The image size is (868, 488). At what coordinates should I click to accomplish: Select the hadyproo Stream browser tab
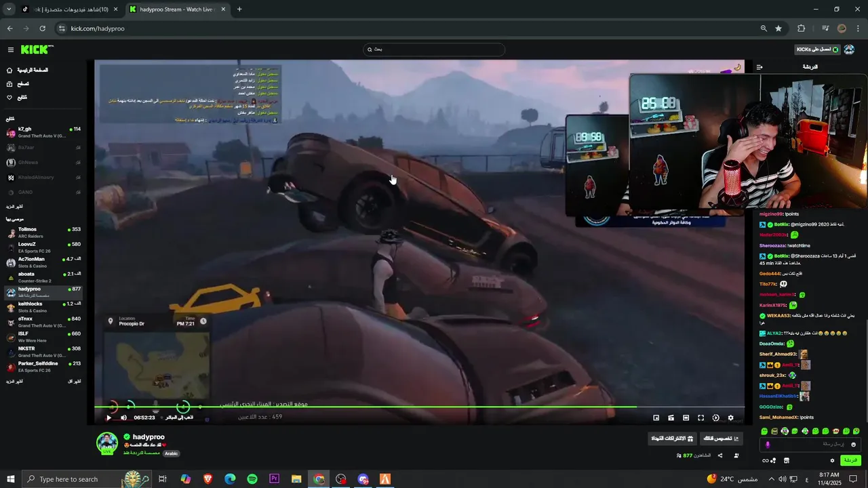point(176,9)
